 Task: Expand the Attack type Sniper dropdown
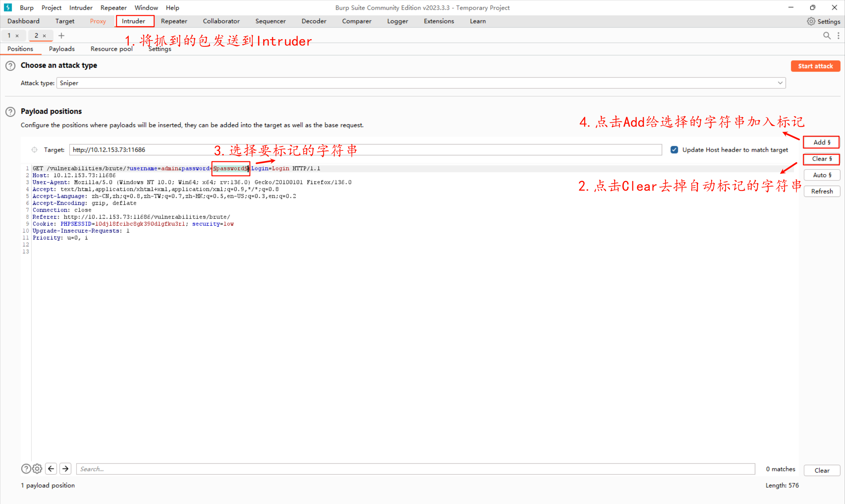pyautogui.click(x=780, y=83)
